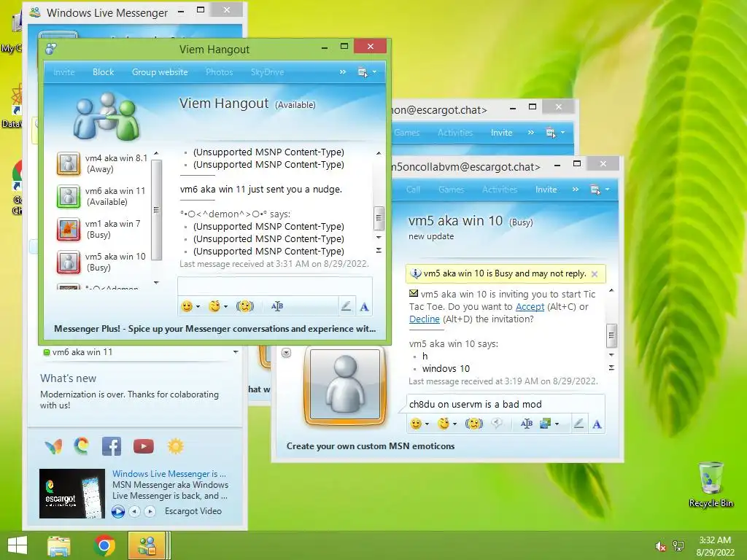Open vm6 aka win 11 status dropdown
This screenshot has width=747, height=560.
tap(236, 352)
